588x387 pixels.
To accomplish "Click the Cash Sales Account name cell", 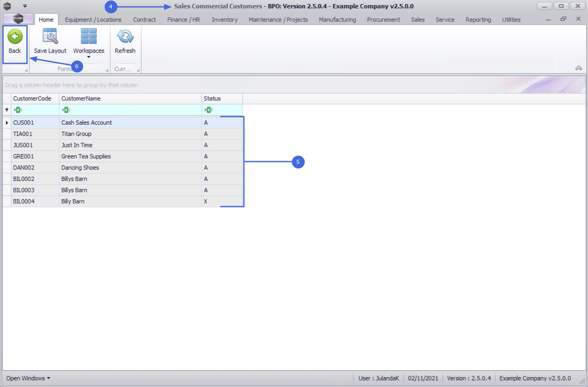I will pos(130,123).
